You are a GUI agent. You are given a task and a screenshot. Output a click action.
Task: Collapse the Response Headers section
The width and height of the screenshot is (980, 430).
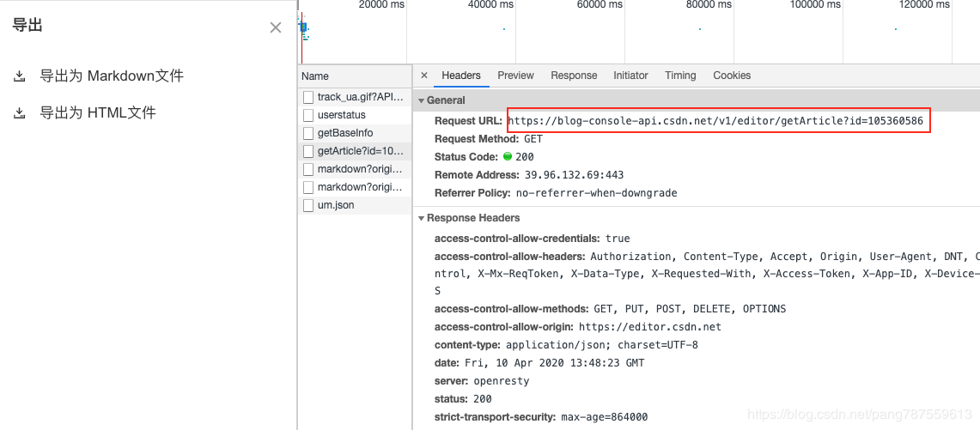pos(422,218)
